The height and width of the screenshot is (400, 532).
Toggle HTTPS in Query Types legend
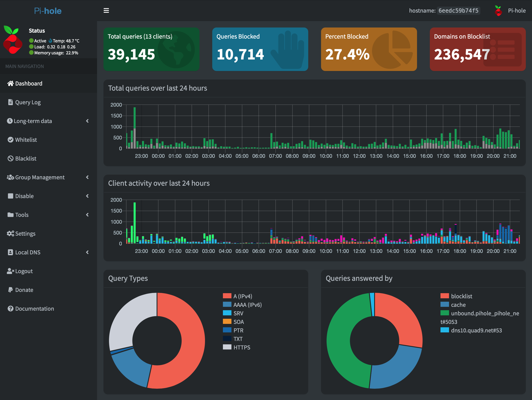(236, 347)
